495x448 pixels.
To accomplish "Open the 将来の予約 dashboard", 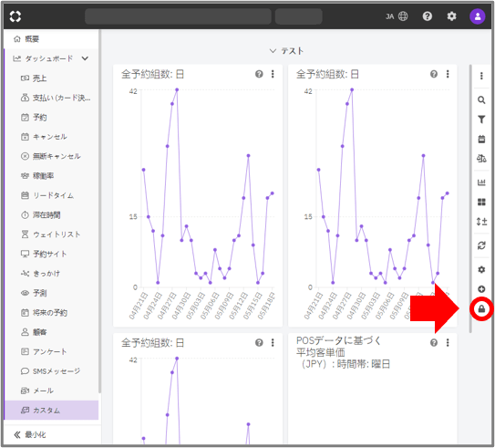I will tap(51, 312).
